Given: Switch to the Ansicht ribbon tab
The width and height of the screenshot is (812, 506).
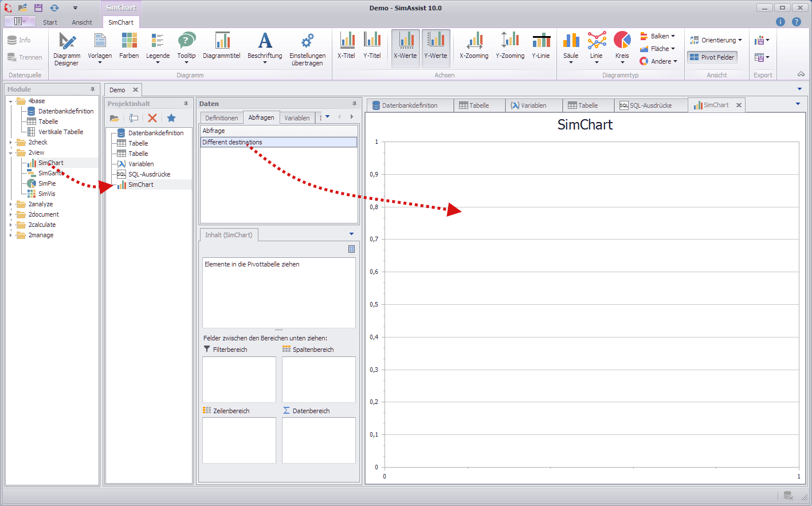Looking at the screenshot, I should point(81,22).
